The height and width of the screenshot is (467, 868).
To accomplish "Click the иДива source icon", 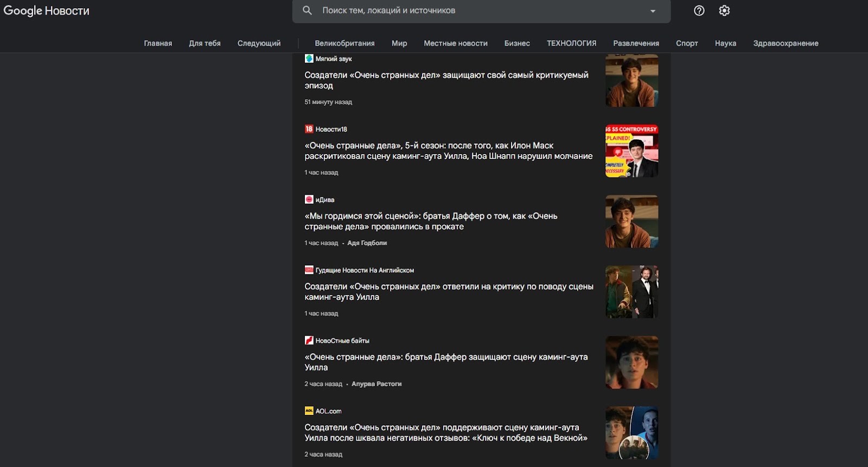I will (309, 200).
